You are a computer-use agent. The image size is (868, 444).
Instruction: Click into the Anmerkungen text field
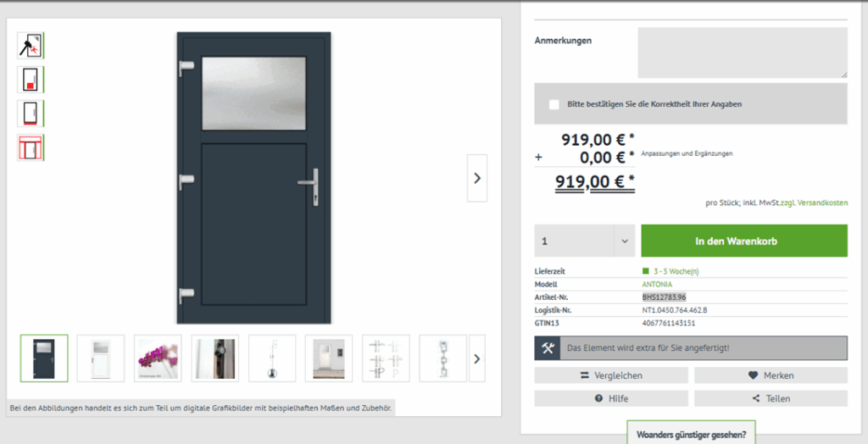coord(742,53)
